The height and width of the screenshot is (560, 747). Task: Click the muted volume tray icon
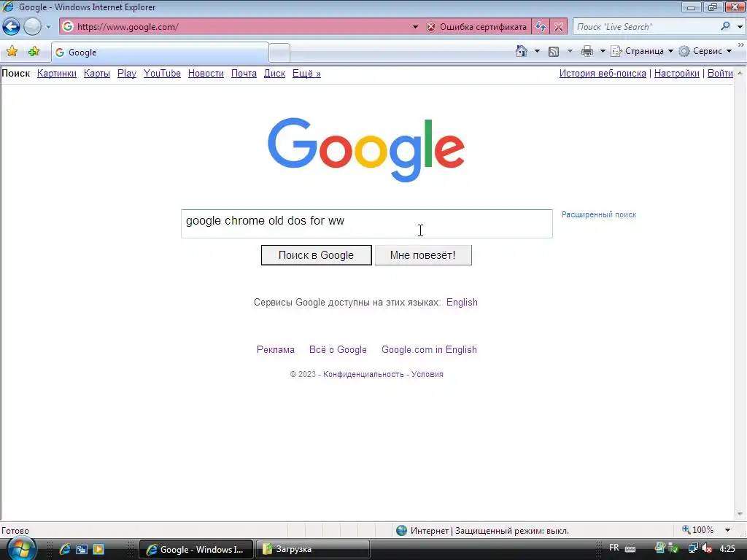[x=707, y=548]
